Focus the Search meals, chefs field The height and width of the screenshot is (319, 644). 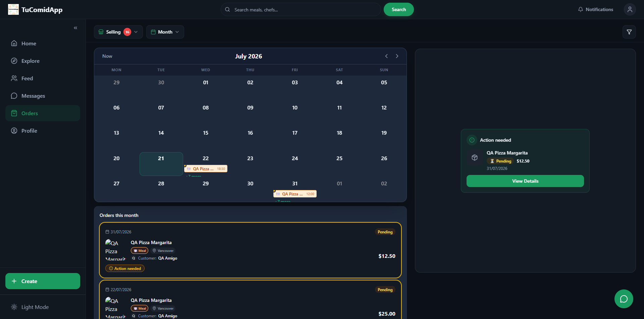[301, 9]
